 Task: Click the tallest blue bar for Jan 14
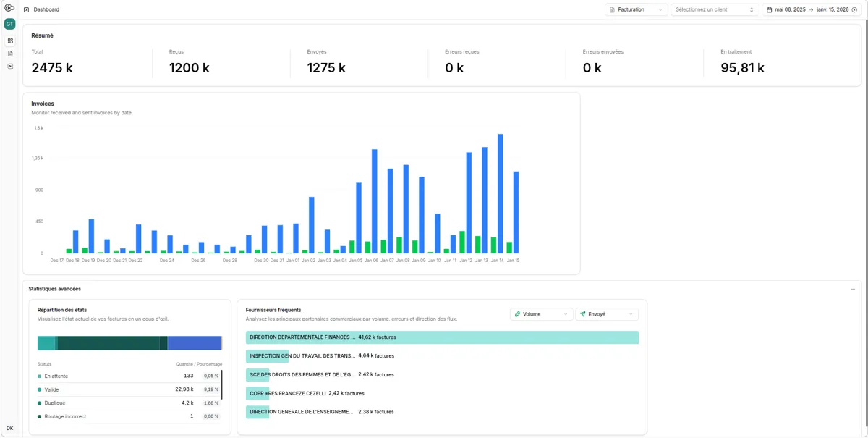501,193
